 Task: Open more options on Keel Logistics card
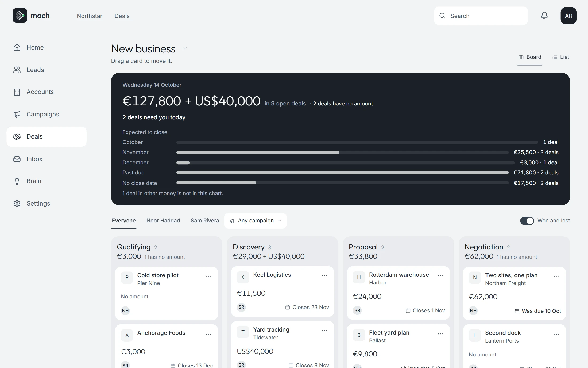[x=324, y=276]
